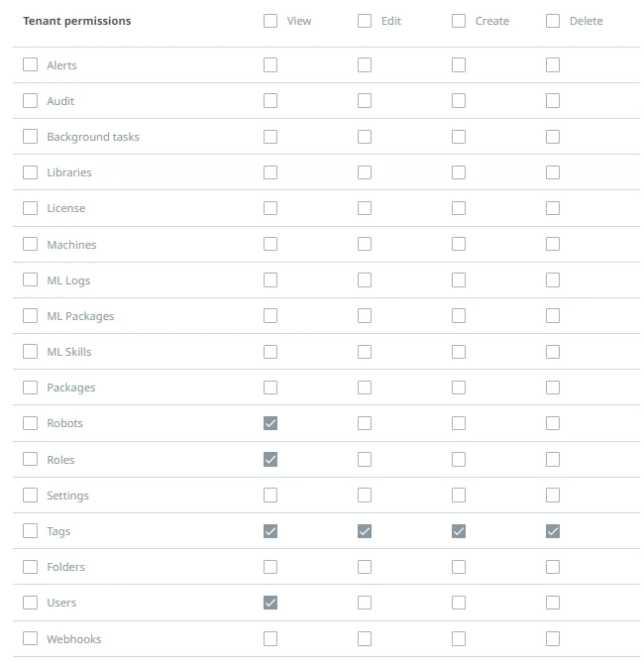
Task: Check the View column header checkbox
Action: (270, 21)
